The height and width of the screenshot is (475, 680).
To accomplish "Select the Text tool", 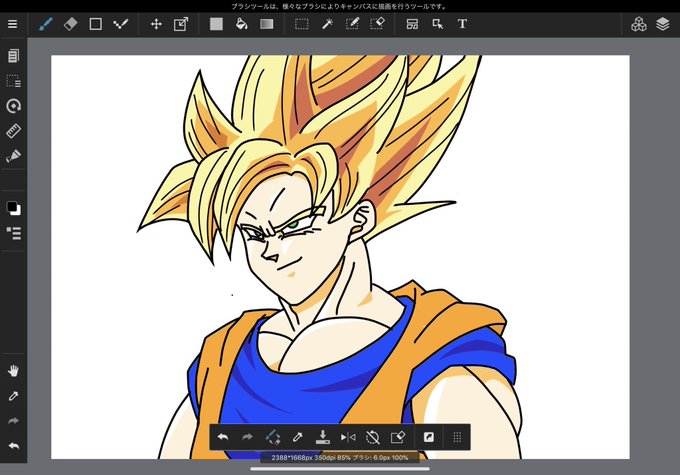I will pyautogui.click(x=462, y=24).
